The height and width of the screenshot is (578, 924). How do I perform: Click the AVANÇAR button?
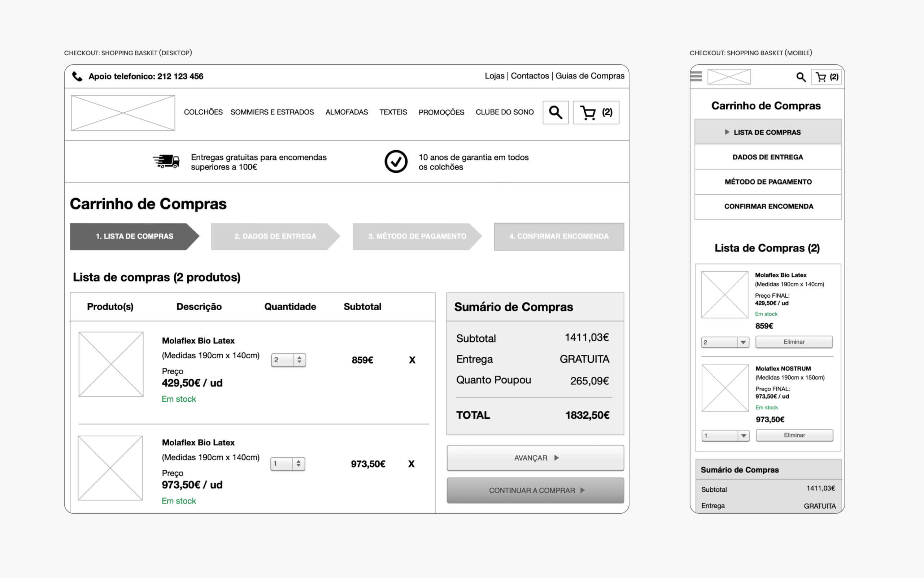535,458
